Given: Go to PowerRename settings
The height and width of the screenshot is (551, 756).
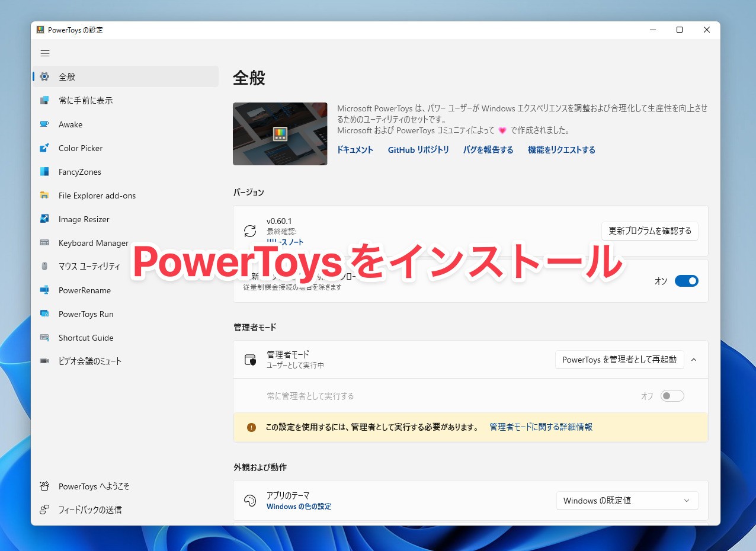Looking at the screenshot, I should [x=126, y=290].
